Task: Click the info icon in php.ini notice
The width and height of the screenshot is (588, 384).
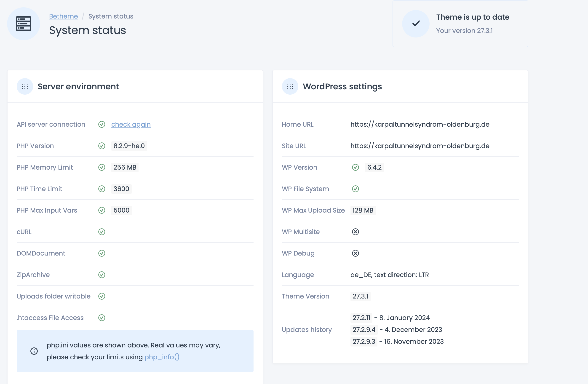Action: [34, 351]
